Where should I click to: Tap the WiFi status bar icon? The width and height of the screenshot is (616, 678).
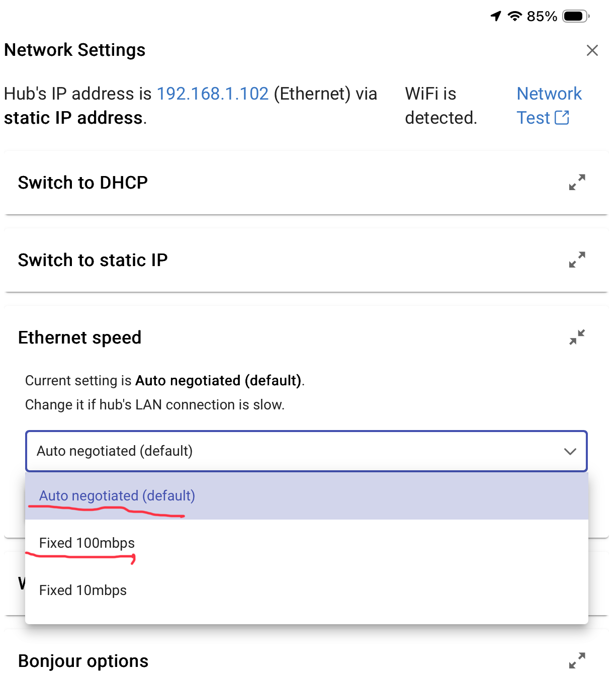click(x=514, y=16)
